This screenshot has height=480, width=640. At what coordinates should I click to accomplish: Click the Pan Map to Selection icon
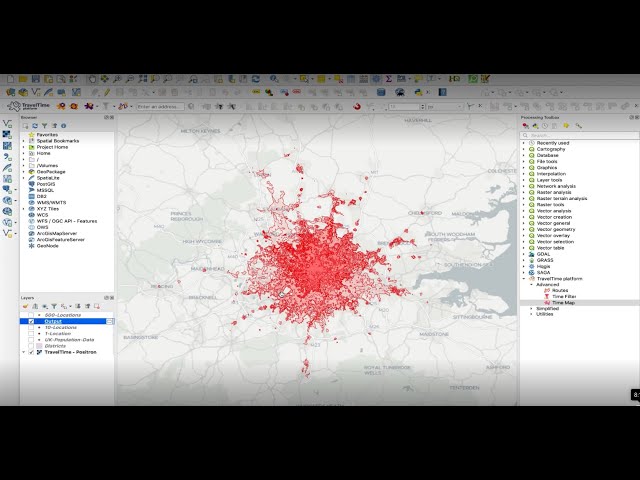tap(104, 79)
